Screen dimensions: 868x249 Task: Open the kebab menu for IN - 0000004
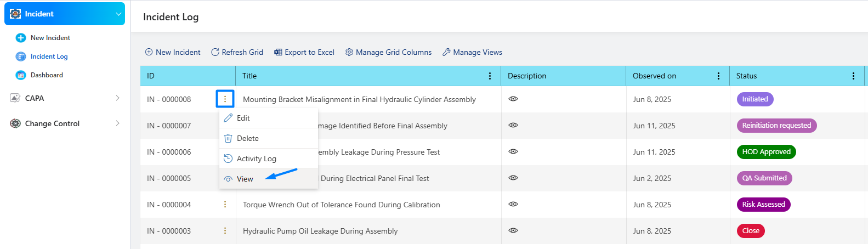tap(225, 205)
